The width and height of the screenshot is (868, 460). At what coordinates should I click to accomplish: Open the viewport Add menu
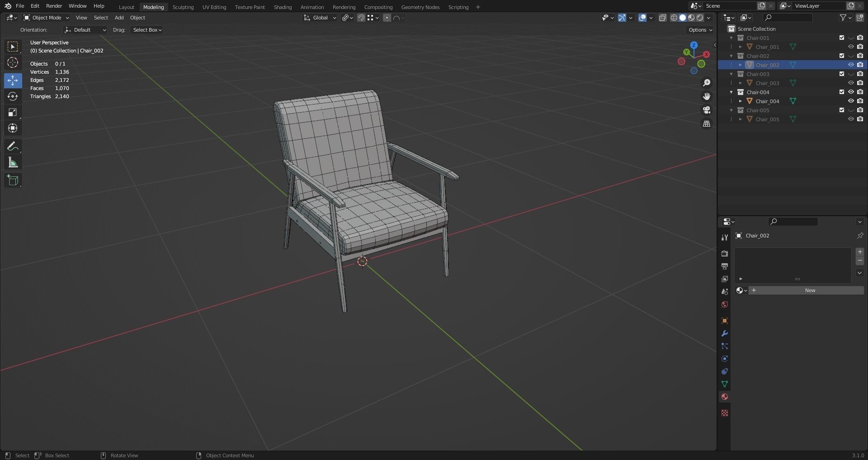tap(119, 18)
